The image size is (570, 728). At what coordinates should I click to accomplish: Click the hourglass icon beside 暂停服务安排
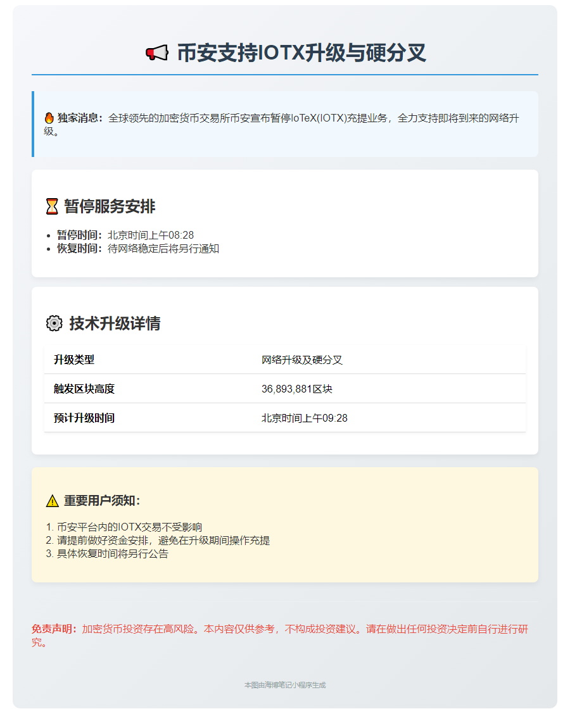tap(52, 206)
